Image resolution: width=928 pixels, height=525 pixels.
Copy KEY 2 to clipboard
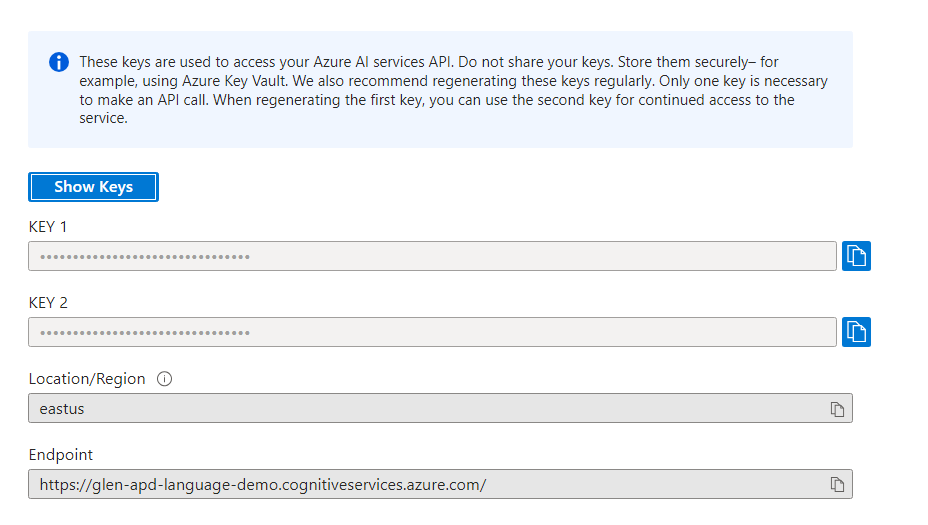[x=856, y=332]
